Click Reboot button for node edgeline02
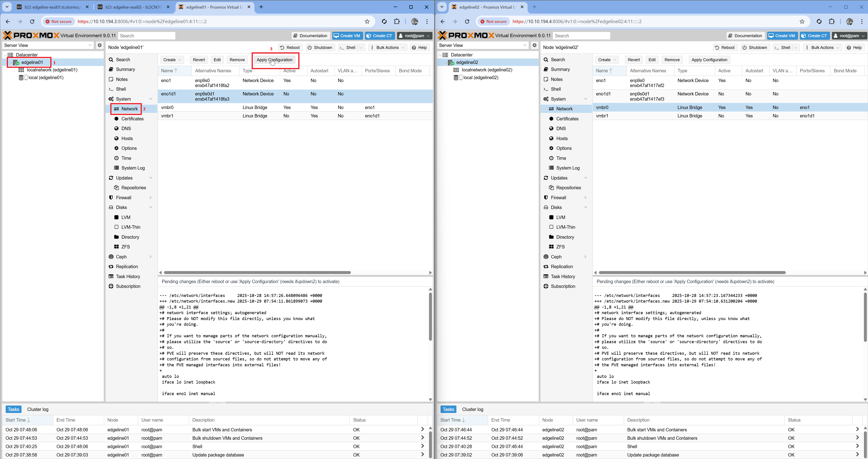This screenshot has height=459, width=868. coord(725,48)
